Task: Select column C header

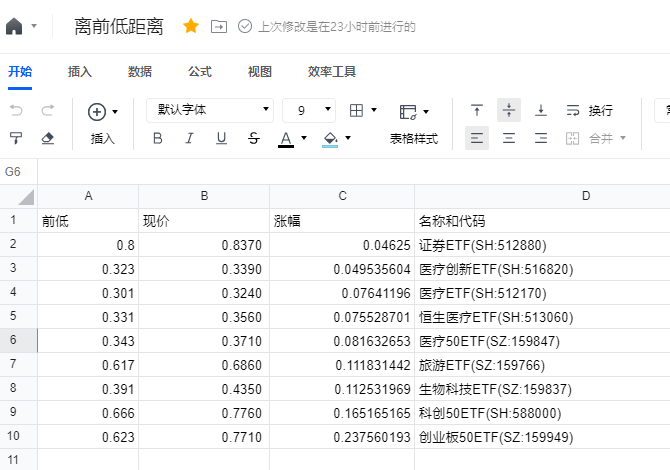Action: [x=342, y=197]
